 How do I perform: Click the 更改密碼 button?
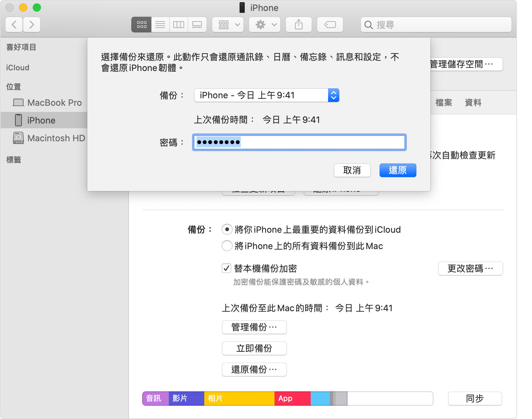pyautogui.click(x=470, y=269)
